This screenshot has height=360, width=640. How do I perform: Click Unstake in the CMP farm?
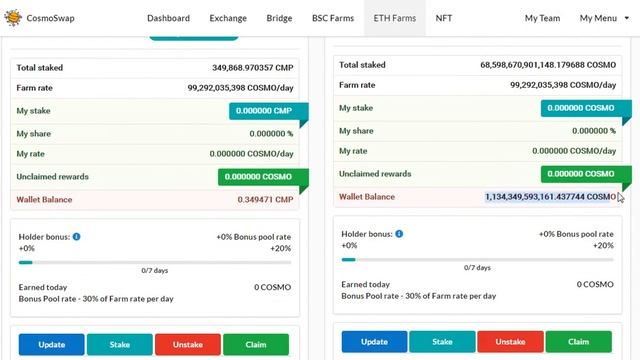tap(188, 344)
